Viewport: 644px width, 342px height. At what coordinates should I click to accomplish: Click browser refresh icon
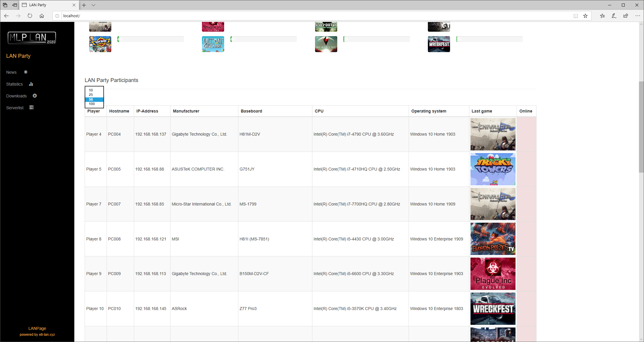coord(30,16)
